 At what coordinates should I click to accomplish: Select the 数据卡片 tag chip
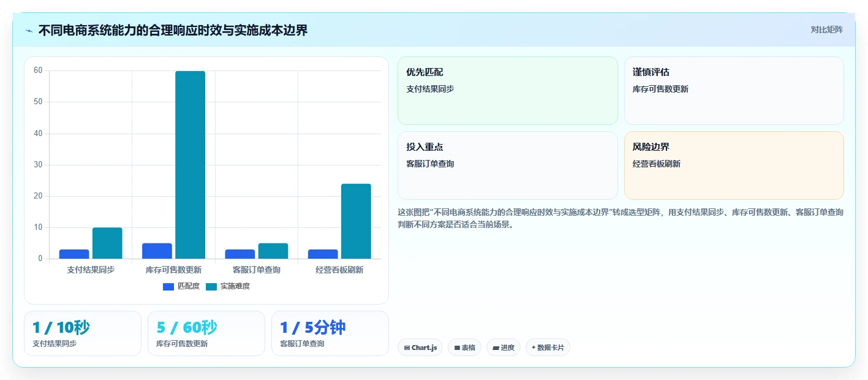[548, 348]
